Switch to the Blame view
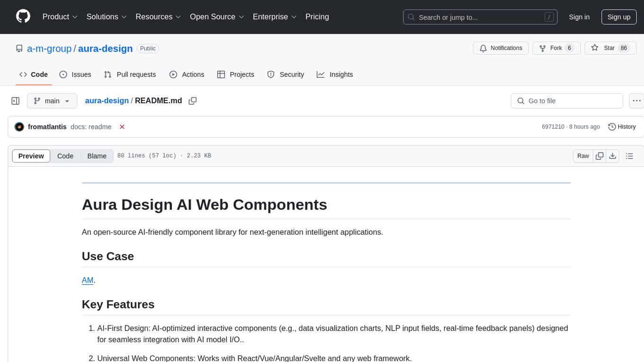The width and height of the screenshot is (644, 362). point(97,156)
